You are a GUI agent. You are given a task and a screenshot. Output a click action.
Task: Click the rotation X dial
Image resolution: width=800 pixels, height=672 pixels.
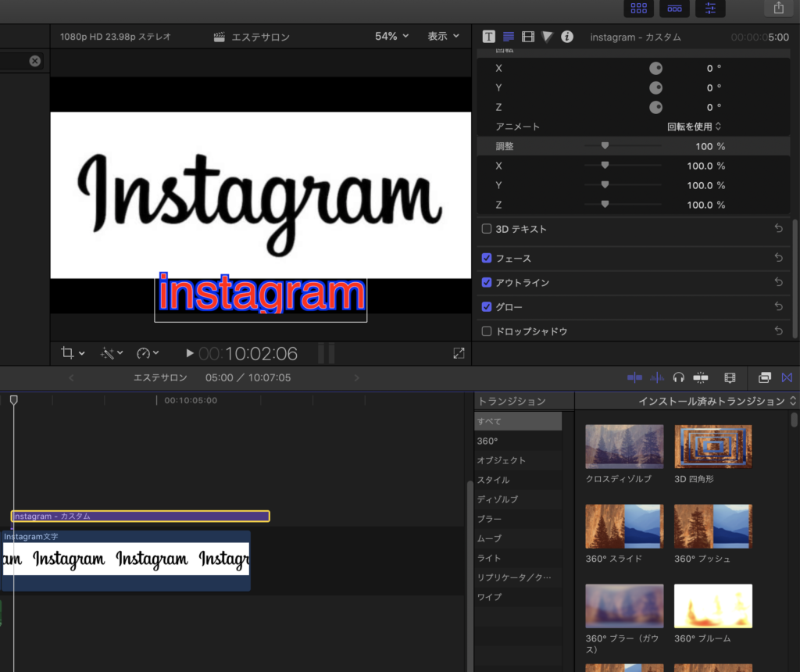(x=655, y=69)
